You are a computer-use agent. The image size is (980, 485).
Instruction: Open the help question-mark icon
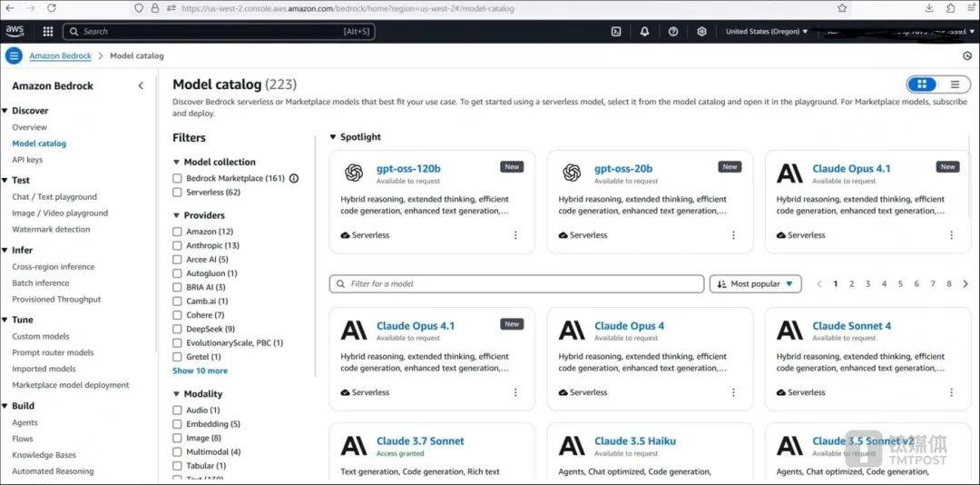[673, 31]
